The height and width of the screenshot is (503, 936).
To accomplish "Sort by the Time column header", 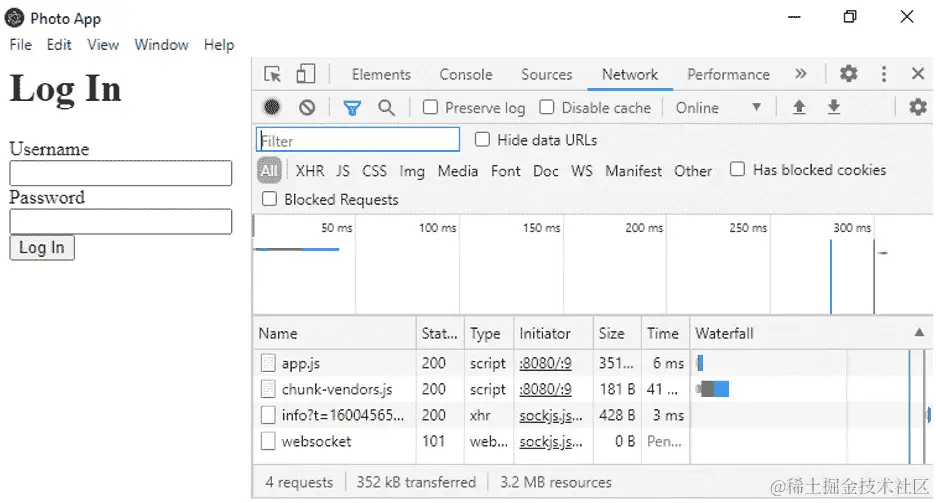I will [x=666, y=333].
